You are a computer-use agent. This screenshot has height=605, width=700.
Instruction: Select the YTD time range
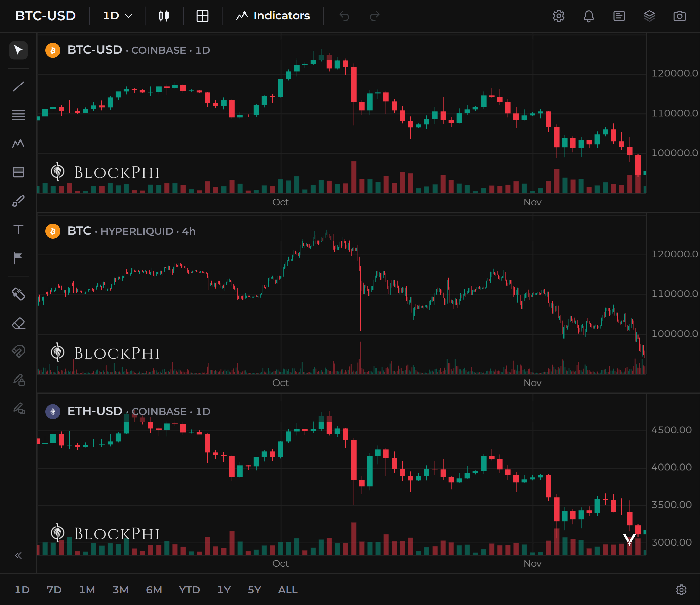pos(190,590)
